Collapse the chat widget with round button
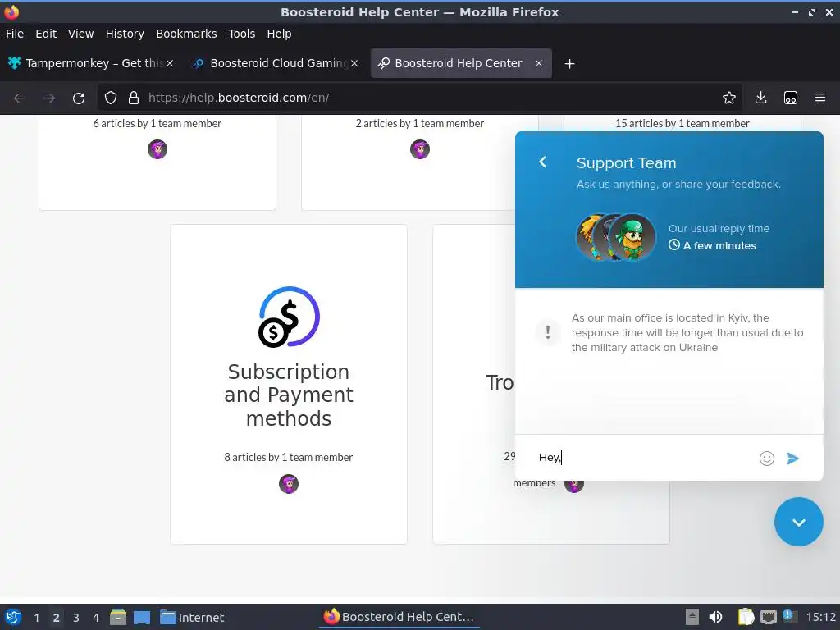Viewport: 840px width, 630px height. [798, 522]
